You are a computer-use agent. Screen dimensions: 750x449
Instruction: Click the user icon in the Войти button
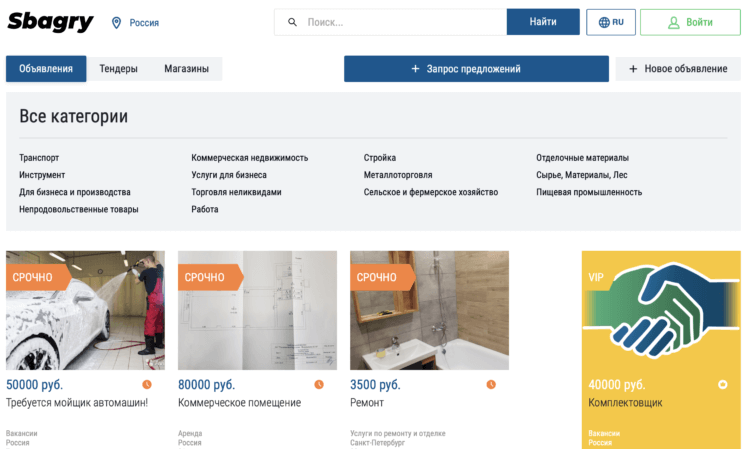673,22
